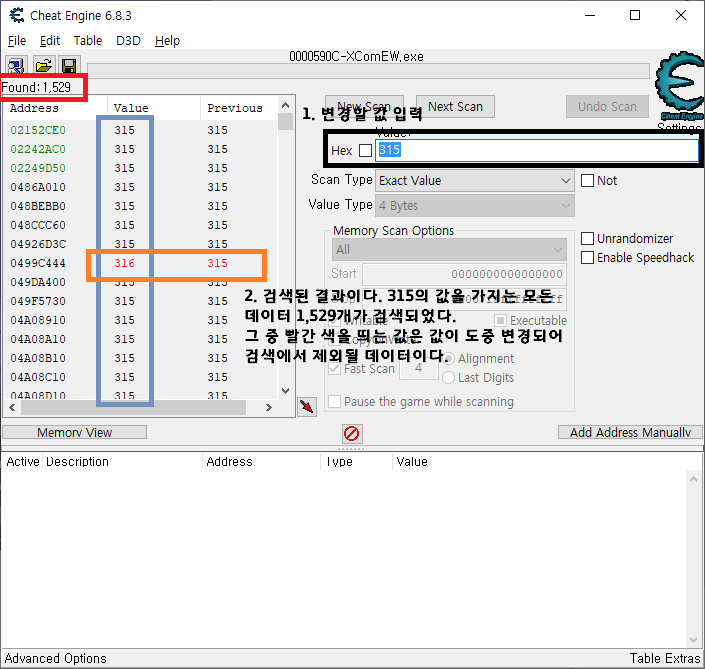Click the Previous column header
This screenshot has width=705, height=669.
(239, 108)
